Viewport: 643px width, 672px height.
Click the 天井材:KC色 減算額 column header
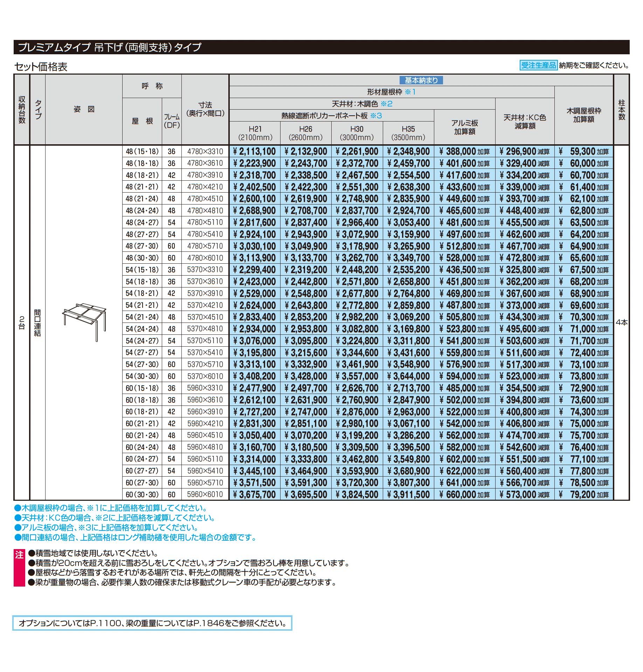pyautogui.click(x=525, y=122)
